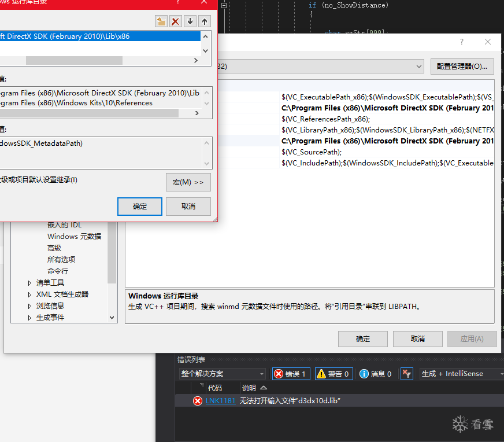Expand the 清单工具 tree node
Screen dimensions: 504x442
pos(29,283)
